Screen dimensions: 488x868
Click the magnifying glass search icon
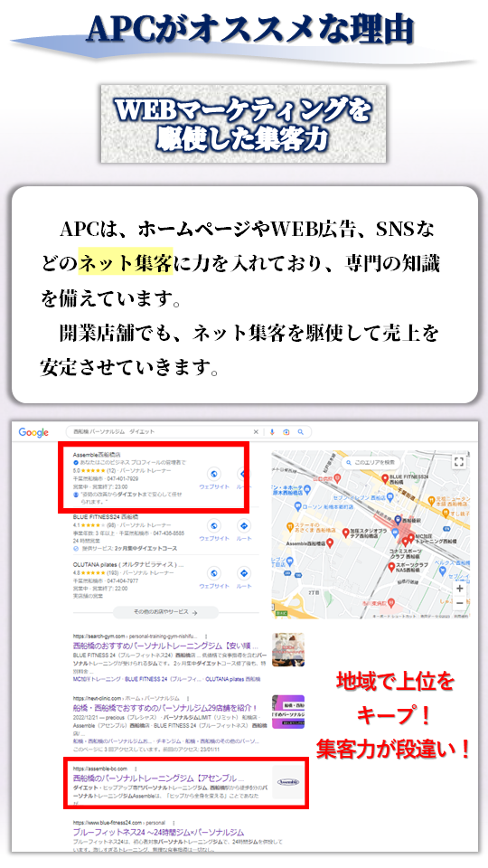pos(300,432)
